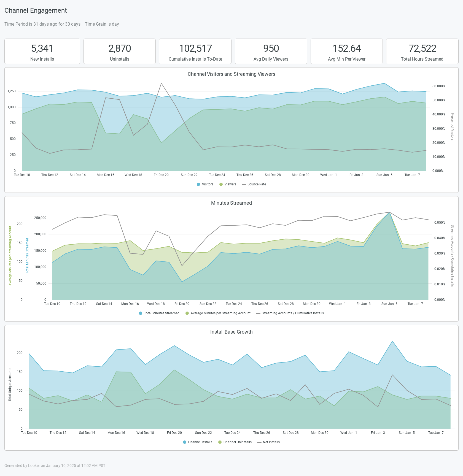
Task: Toggle Total Minutes Streamed legend entry
Action: [x=159, y=313]
